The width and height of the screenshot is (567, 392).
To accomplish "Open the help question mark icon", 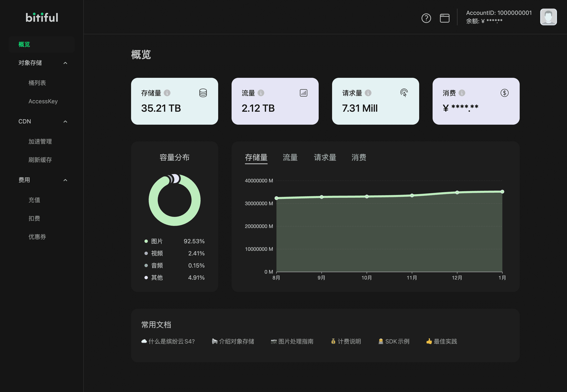I will pyautogui.click(x=427, y=18).
